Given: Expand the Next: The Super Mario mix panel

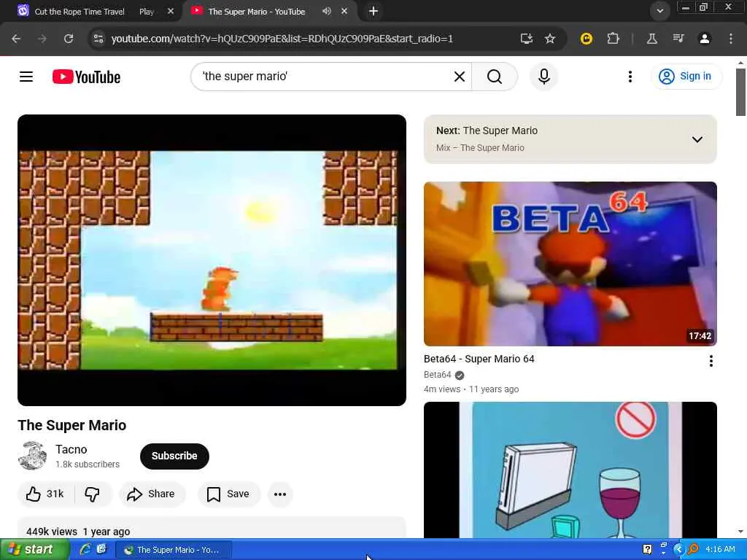Looking at the screenshot, I should coord(697,139).
